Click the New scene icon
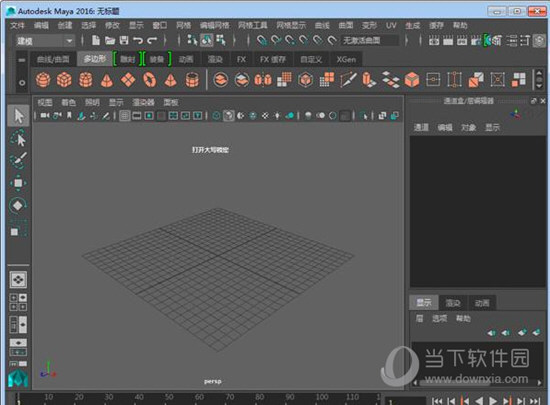Screen dimensions: 550x405 tap(95, 40)
